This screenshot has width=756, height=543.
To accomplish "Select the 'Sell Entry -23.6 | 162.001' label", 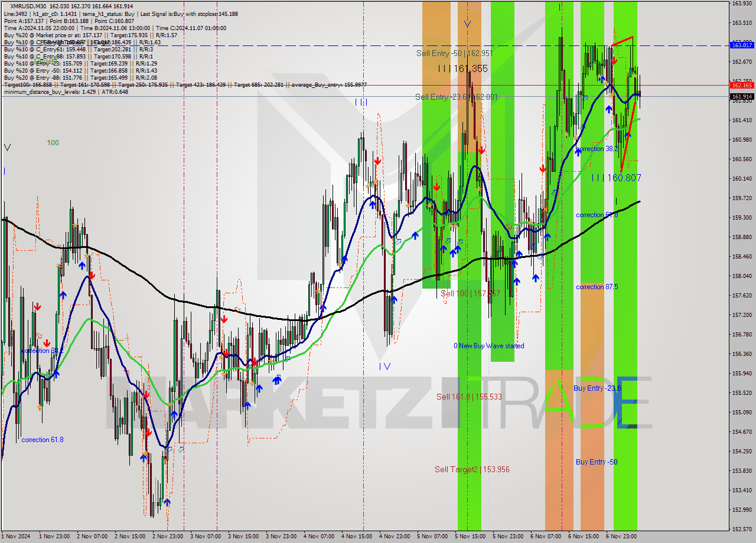I will pyautogui.click(x=456, y=97).
